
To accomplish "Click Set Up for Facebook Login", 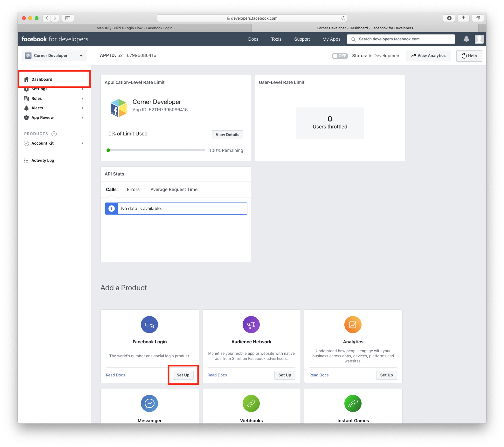I will pyautogui.click(x=183, y=375).
